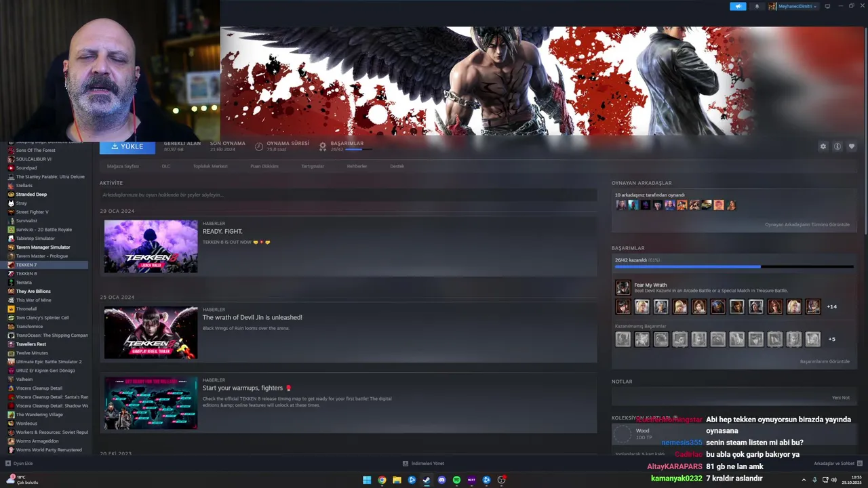Image resolution: width=868 pixels, height=488 pixels.
Task: Open File Explorer from taskbar
Action: tap(397, 480)
